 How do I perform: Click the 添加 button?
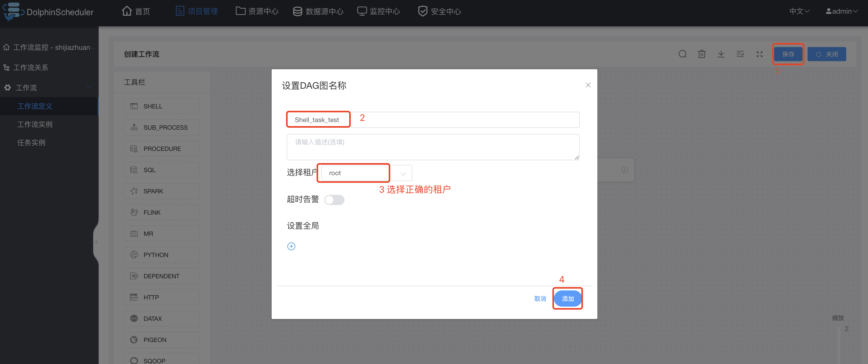[568, 299]
